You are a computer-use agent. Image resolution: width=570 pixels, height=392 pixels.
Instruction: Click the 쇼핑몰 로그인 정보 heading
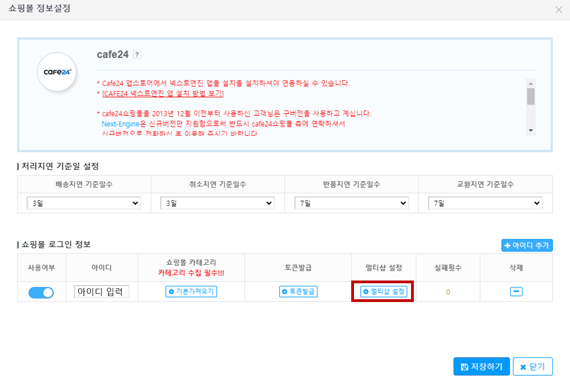56,244
